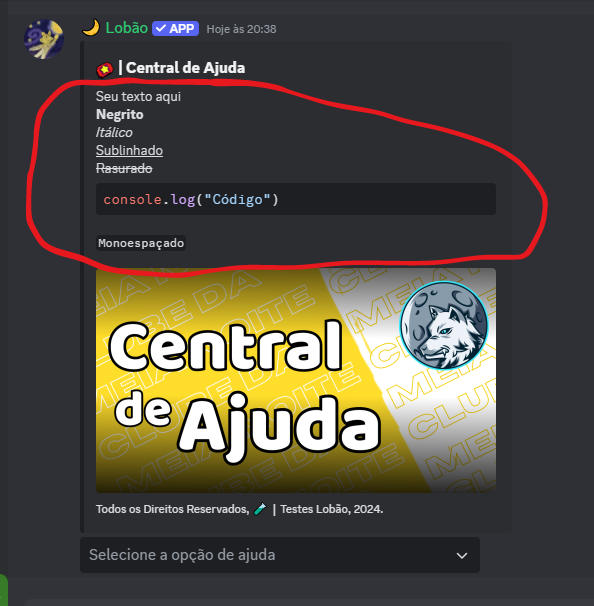Click the APP tag label
The width and height of the screenshot is (594, 606).
pos(175,29)
